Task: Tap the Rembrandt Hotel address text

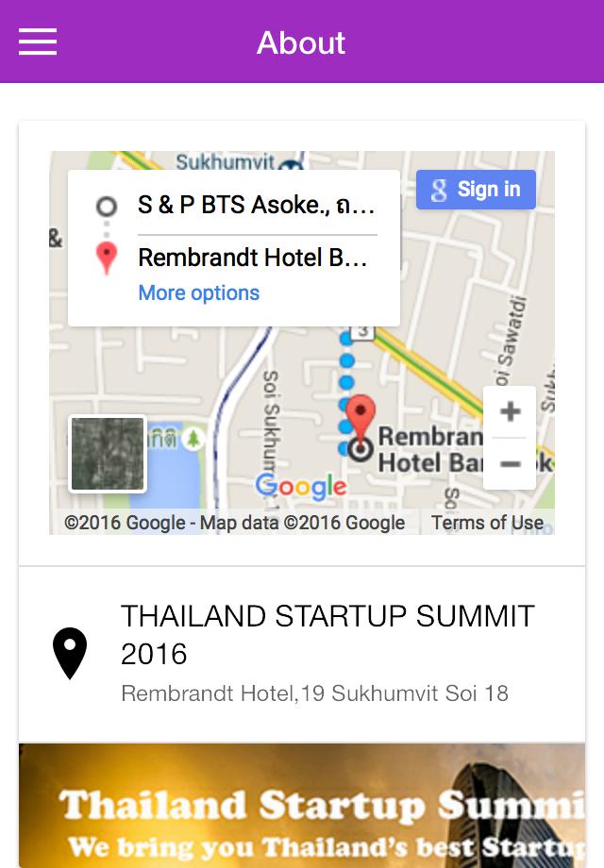Action: point(314,693)
